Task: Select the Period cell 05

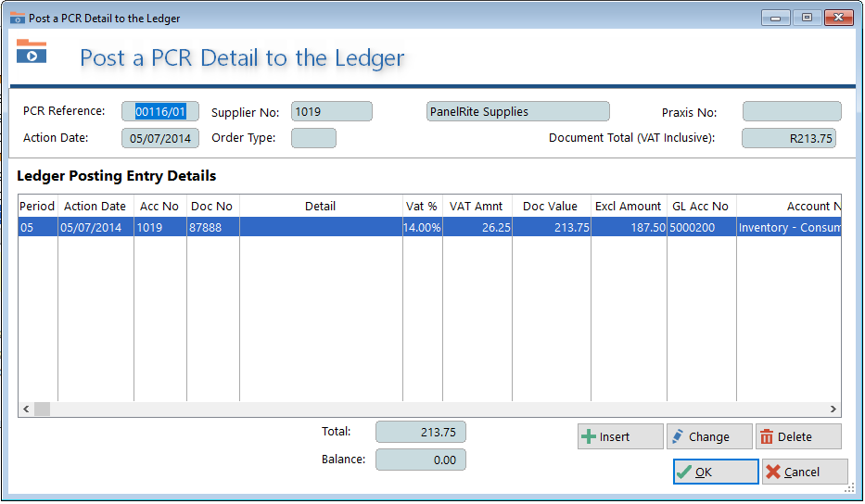Action: pos(37,227)
